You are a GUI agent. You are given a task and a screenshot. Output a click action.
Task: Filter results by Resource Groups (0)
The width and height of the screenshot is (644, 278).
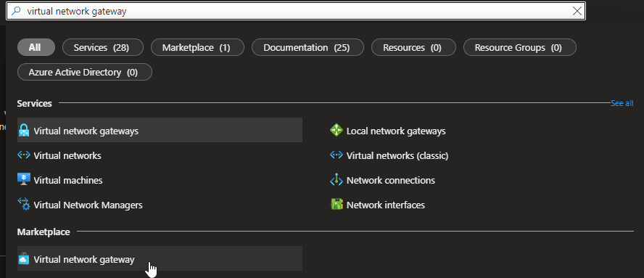(519, 48)
